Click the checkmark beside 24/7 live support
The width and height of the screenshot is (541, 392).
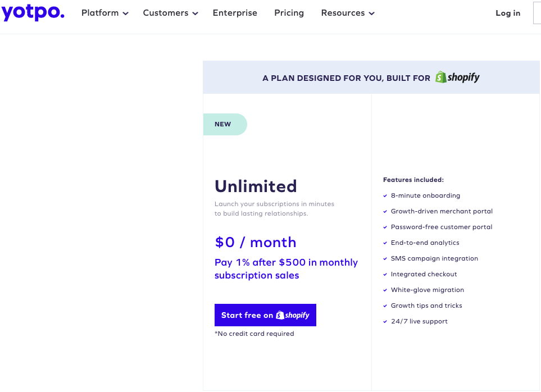coord(384,321)
